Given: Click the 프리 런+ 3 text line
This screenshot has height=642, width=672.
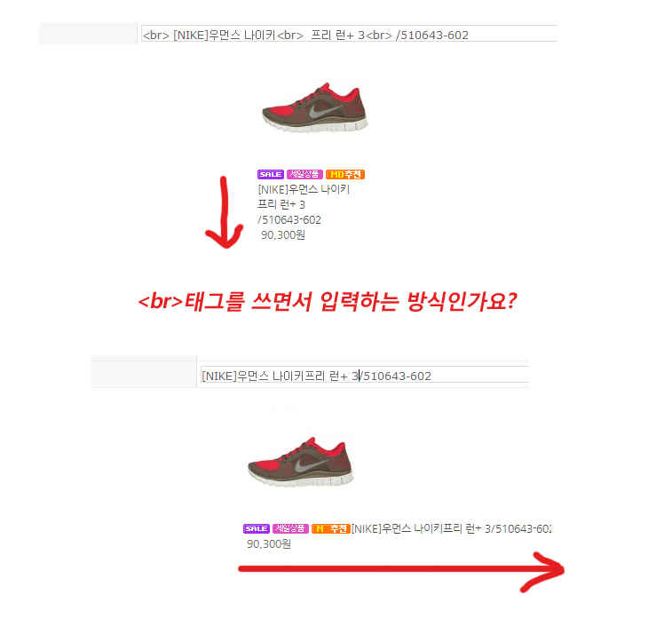Looking at the screenshot, I should (x=281, y=204).
